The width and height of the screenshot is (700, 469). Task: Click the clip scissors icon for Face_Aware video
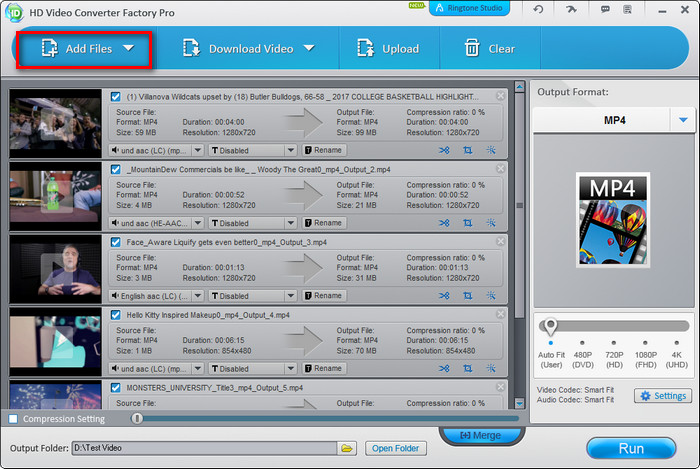click(444, 296)
